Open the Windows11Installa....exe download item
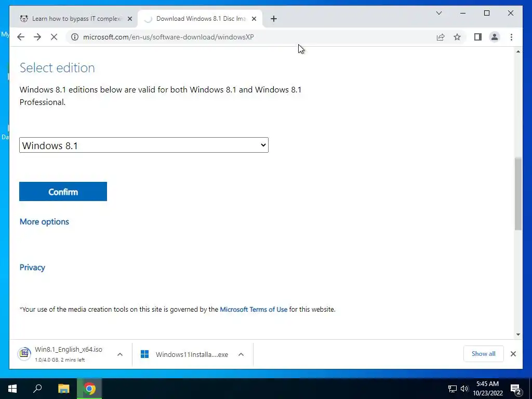The height and width of the screenshot is (399, 532). pyautogui.click(x=185, y=354)
